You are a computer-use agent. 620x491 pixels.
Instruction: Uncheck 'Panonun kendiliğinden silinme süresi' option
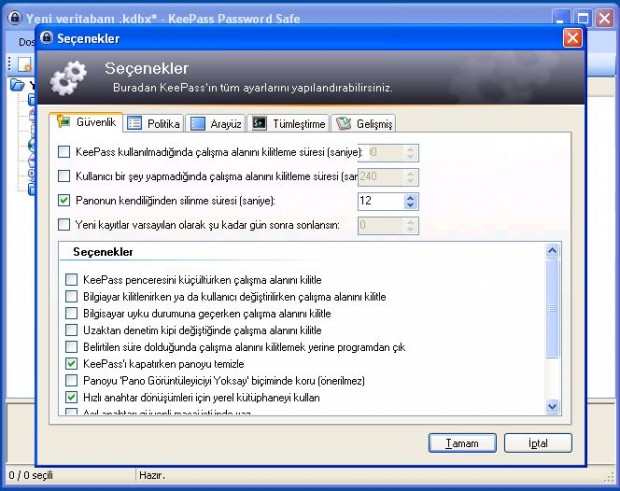tap(64, 200)
